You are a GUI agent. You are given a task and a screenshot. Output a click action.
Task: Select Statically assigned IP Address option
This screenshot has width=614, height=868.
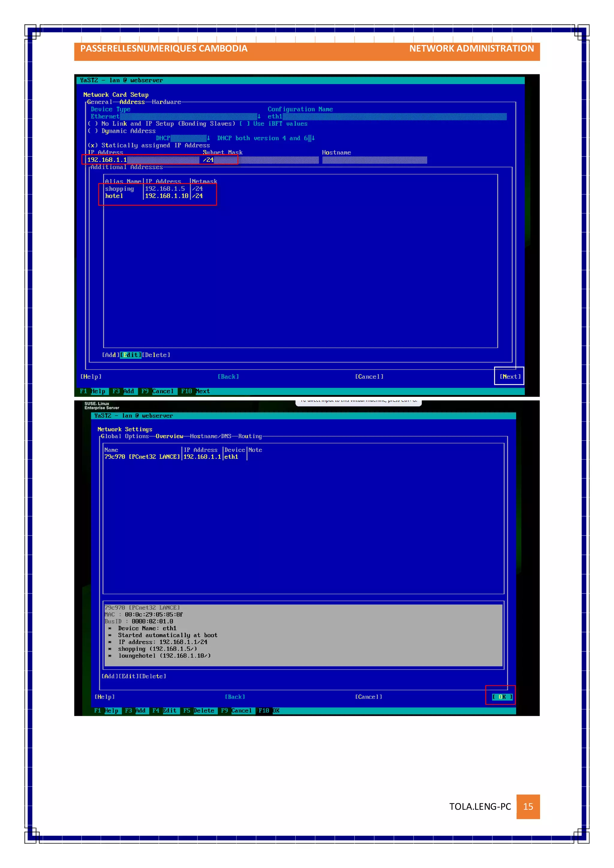click(x=92, y=145)
